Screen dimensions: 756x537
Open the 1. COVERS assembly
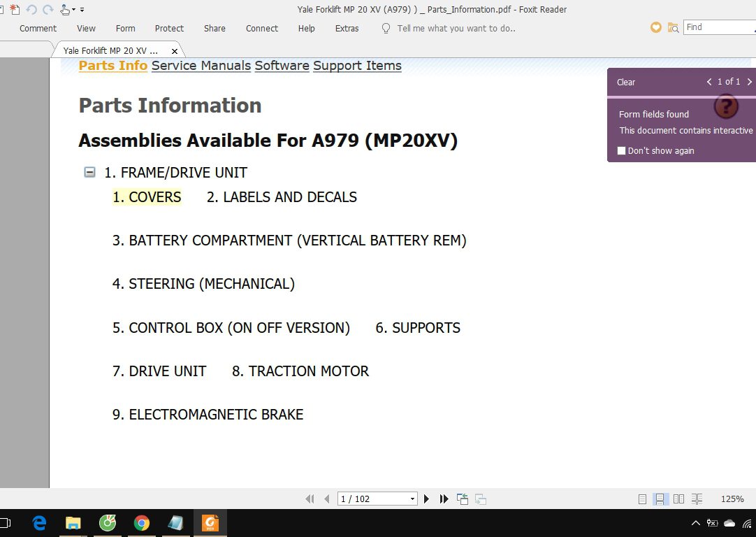coord(147,197)
